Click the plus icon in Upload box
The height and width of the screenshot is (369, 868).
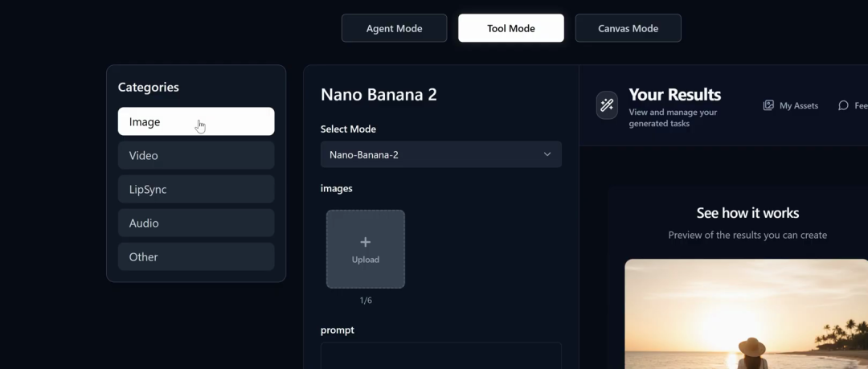[x=366, y=242]
